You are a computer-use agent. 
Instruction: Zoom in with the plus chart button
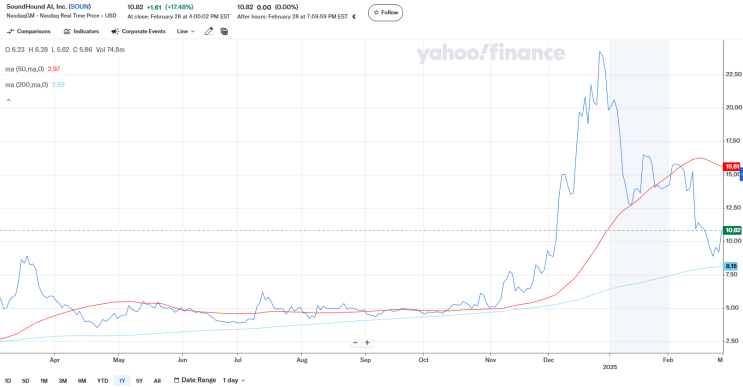[x=367, y=342]
